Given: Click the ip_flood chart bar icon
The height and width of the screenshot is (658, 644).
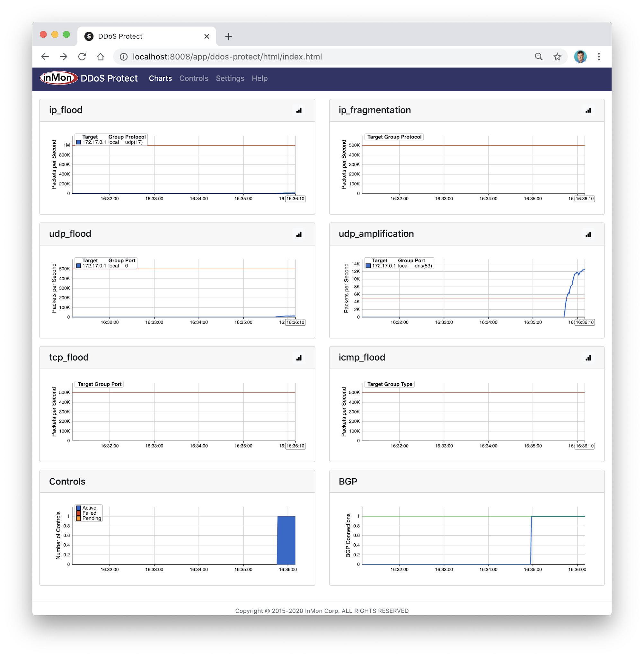Looking at the screenshot, I should [299, 111].
